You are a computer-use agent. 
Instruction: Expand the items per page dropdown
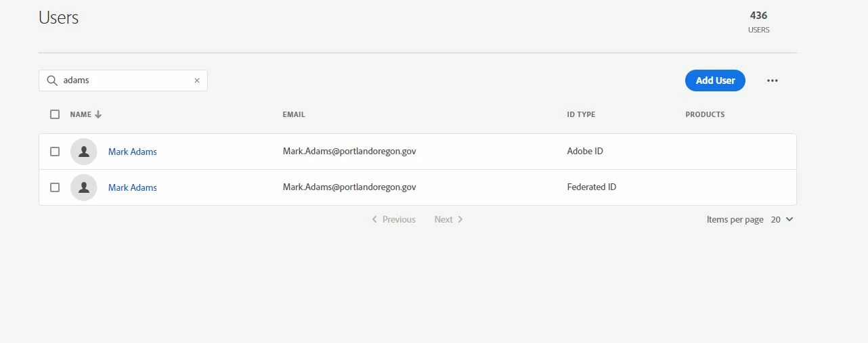point(782,219)
